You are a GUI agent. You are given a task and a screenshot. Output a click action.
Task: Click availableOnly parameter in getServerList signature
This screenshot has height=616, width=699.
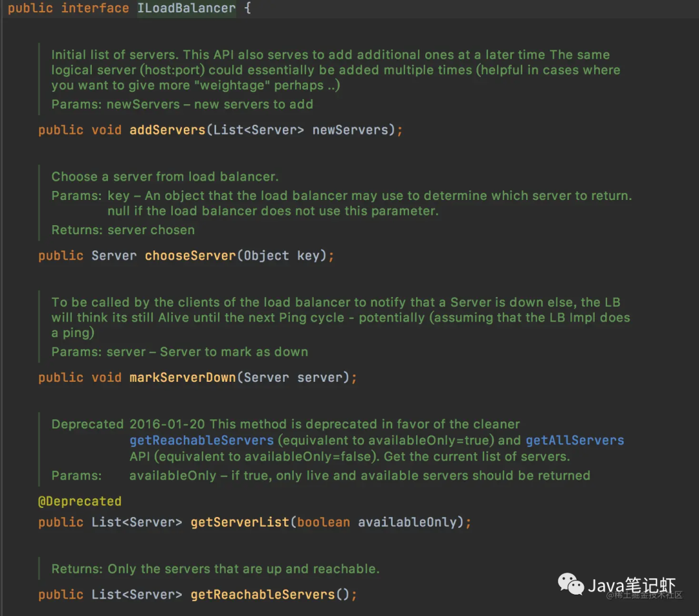tap(407, 522)
